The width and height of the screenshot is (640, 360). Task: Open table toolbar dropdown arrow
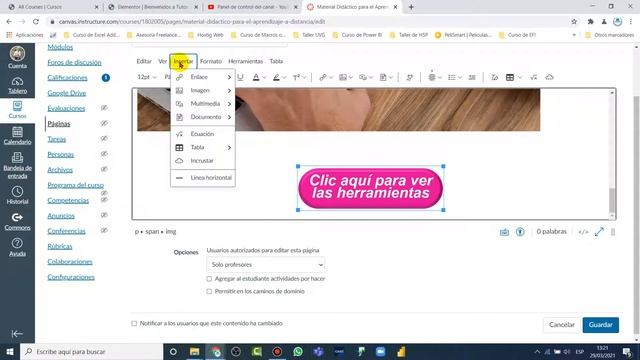pos(520,77)
